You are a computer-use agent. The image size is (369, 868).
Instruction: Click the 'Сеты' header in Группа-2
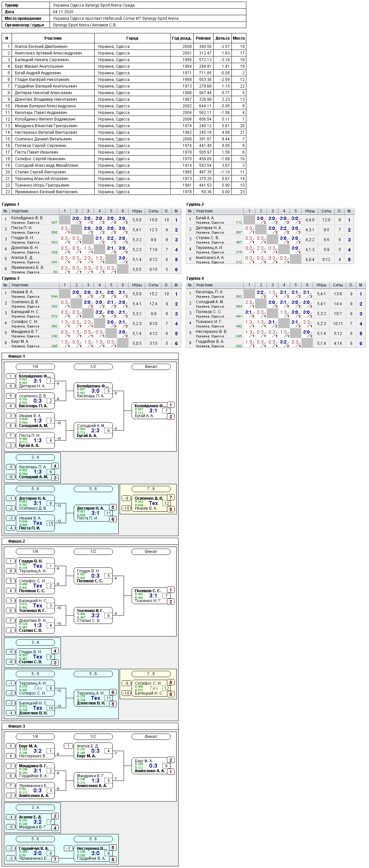pos(326,211)
